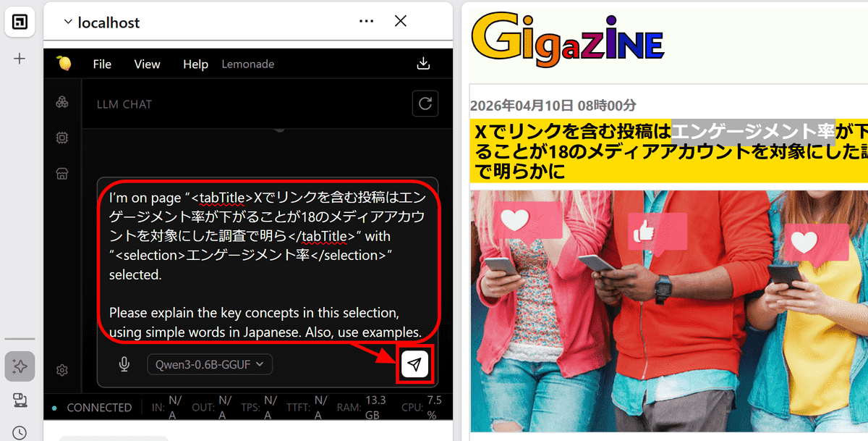Click the Lemonade lemon logo icon

coord(65,64)
